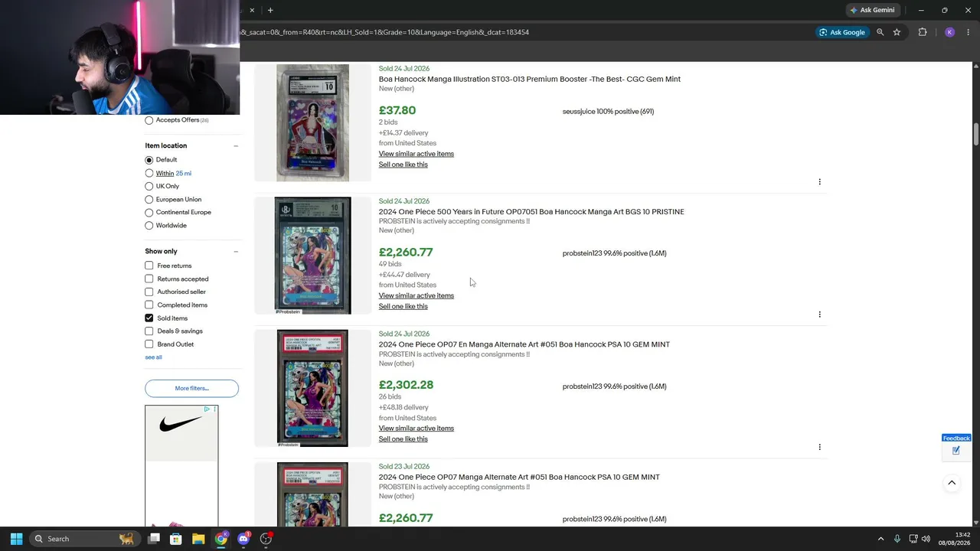
Task: Enable the Deals & savings checkbox
Action: (x=149, y=331)
